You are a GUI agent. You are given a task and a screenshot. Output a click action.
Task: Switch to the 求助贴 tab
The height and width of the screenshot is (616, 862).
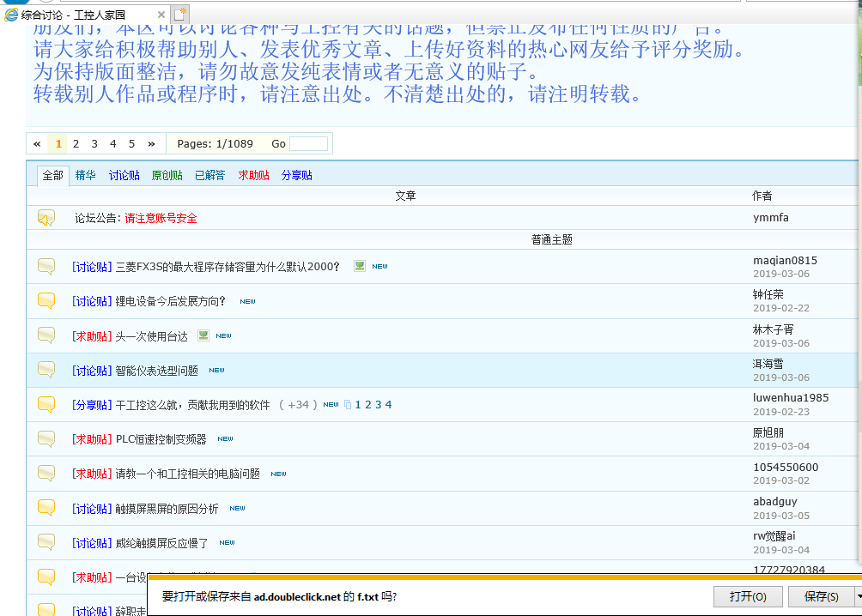point(253,176)
